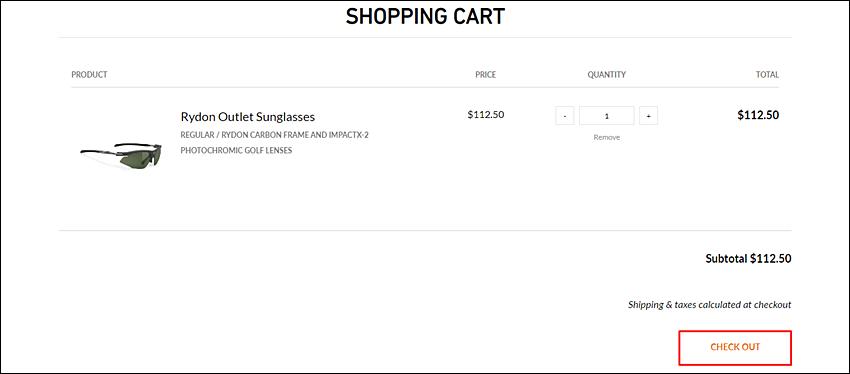Click the CHECK OUT button

[x=735, y=347]
